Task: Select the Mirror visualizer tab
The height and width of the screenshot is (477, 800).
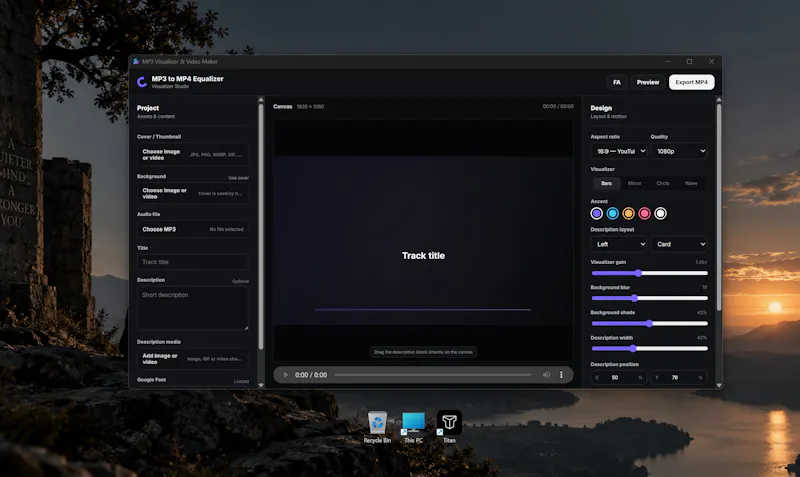Action: (635, 183)
